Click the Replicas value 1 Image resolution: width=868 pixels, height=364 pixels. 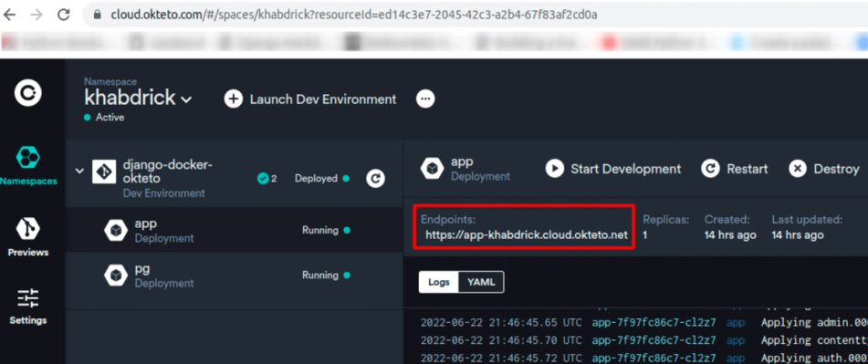645,235
